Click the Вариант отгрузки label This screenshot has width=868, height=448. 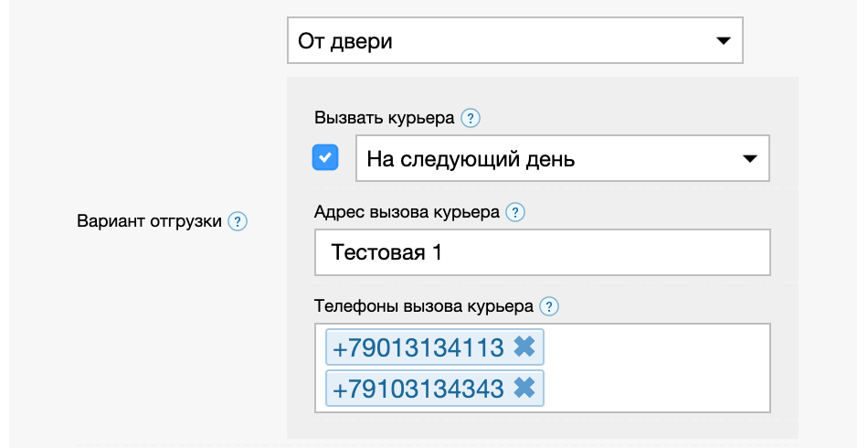pyautogui.click(x=150, y=221)
